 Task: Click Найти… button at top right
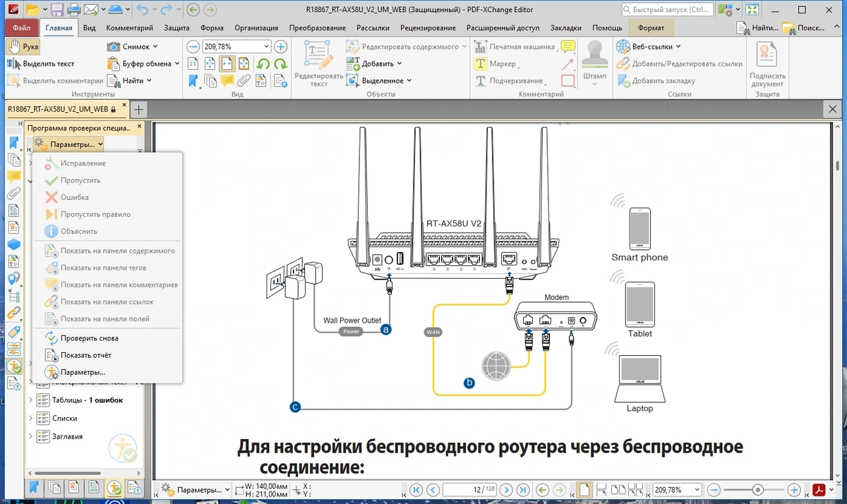(x=759, y=28)
